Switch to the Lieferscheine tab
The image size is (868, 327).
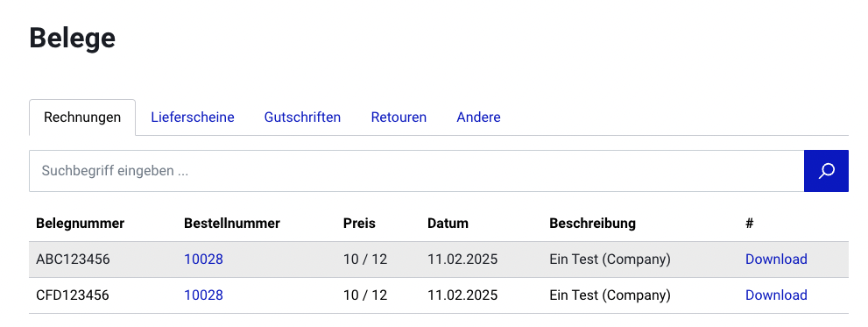coord(193,117)
